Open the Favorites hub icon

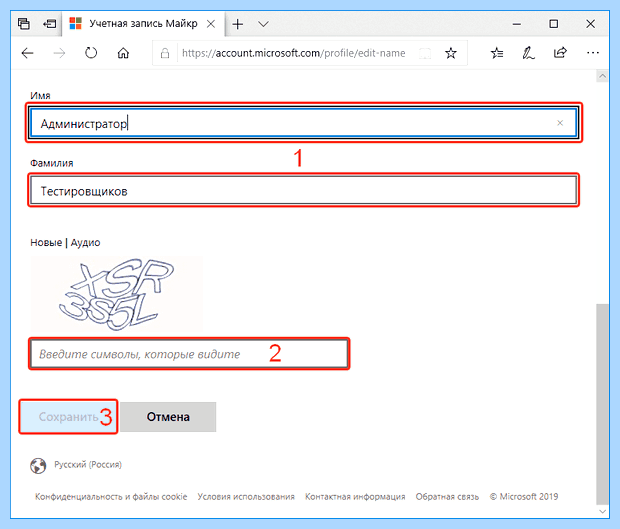click(497, 53)
